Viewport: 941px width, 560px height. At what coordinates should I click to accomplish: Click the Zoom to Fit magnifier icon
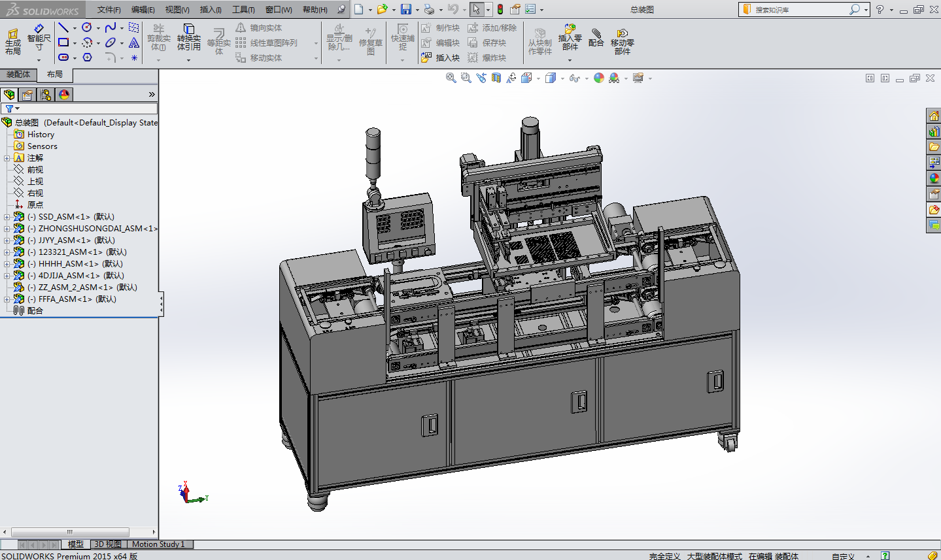click(x=451, y=78)
